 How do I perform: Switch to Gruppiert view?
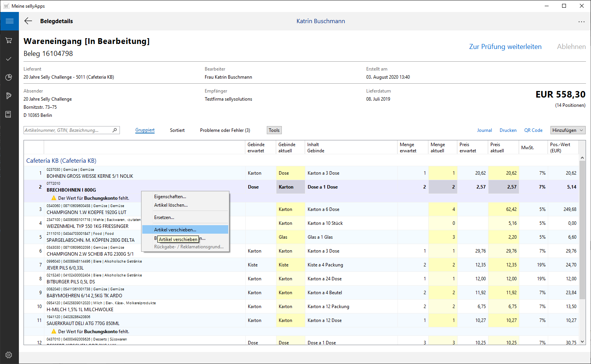tap(145, 130)
